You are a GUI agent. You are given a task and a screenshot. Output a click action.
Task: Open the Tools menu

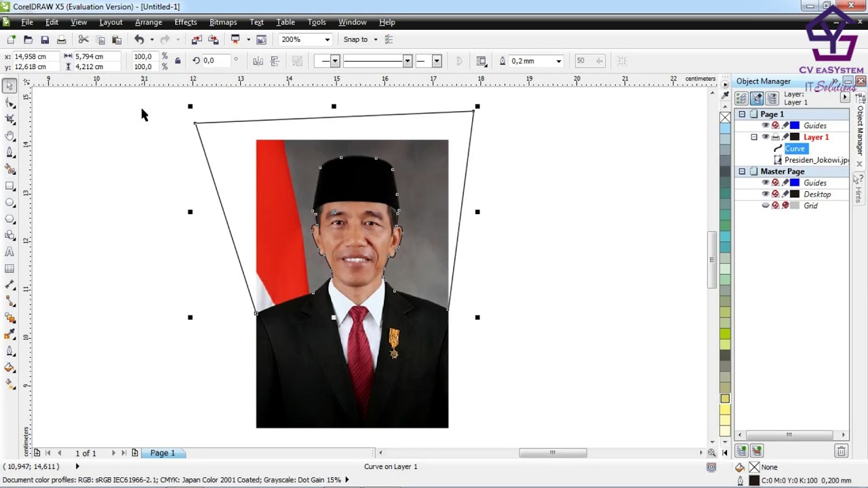(317, 22)
